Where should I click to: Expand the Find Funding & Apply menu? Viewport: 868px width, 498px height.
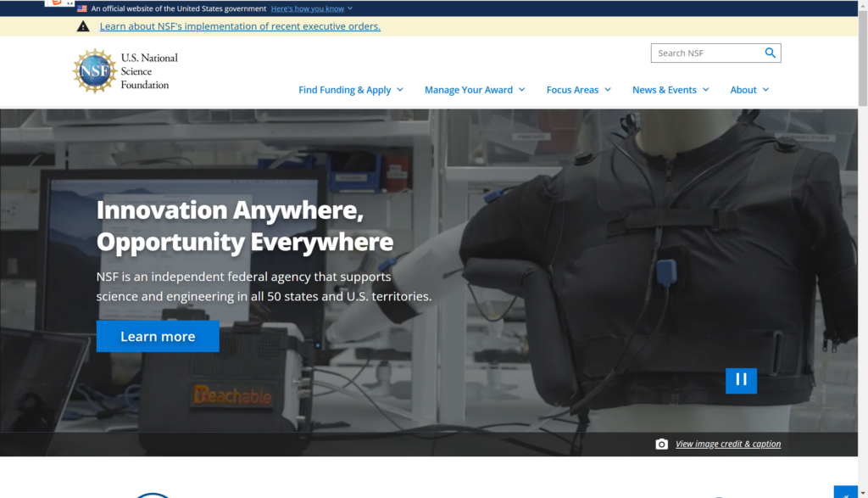pyautogui.click(x=351, y=90)
